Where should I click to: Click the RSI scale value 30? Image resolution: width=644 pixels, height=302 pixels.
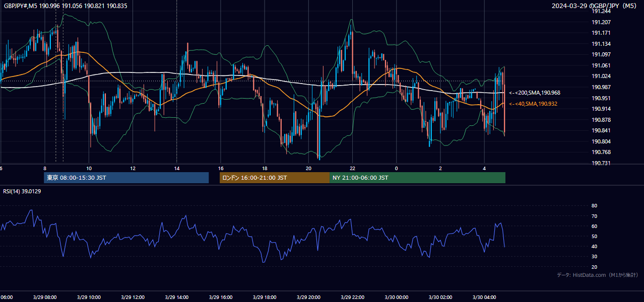(x=594, y=257)
